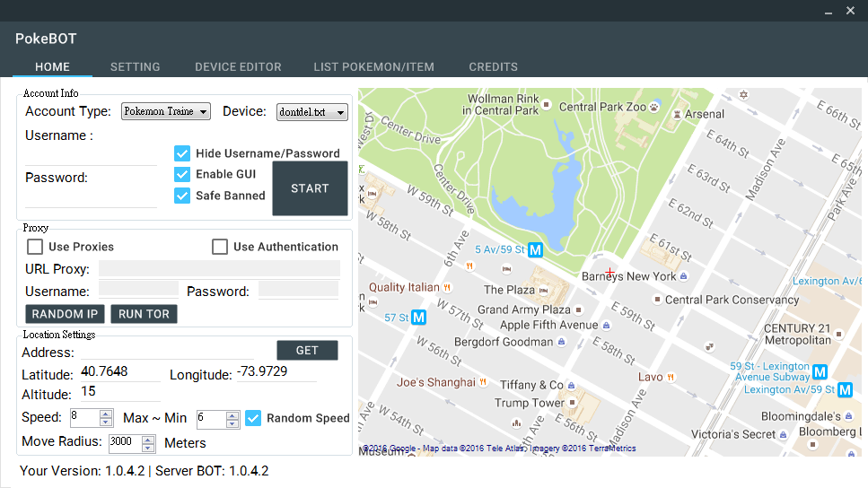Click Grand Army Plaza marker icon

(x=578, y=309)
